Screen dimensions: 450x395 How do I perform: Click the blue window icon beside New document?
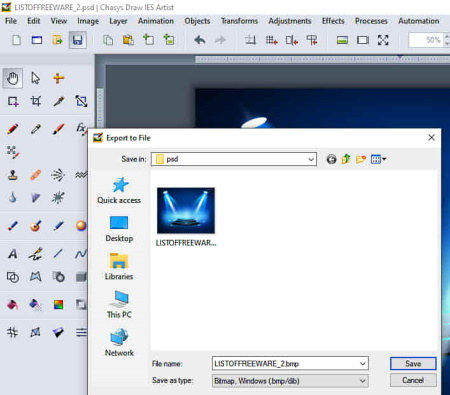pos(37,40)
